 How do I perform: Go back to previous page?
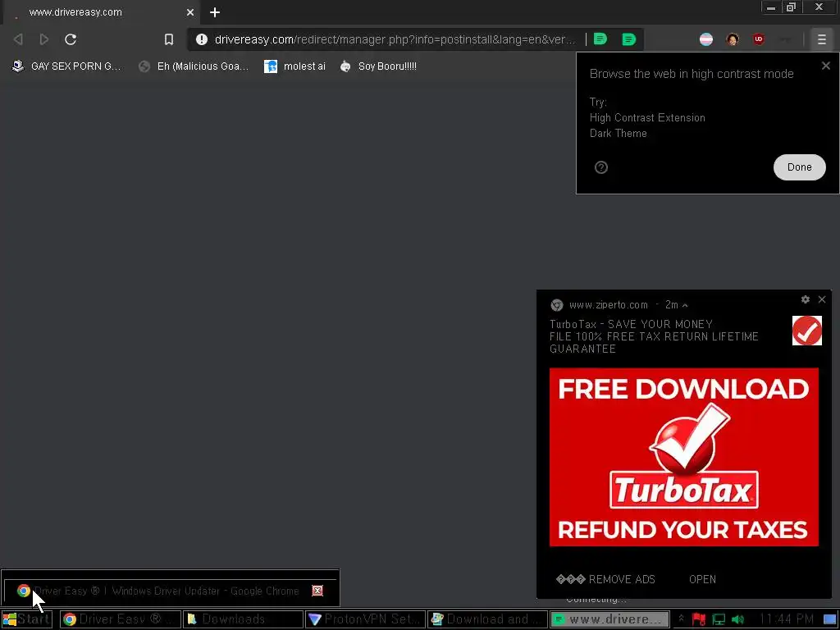[18, 39]
